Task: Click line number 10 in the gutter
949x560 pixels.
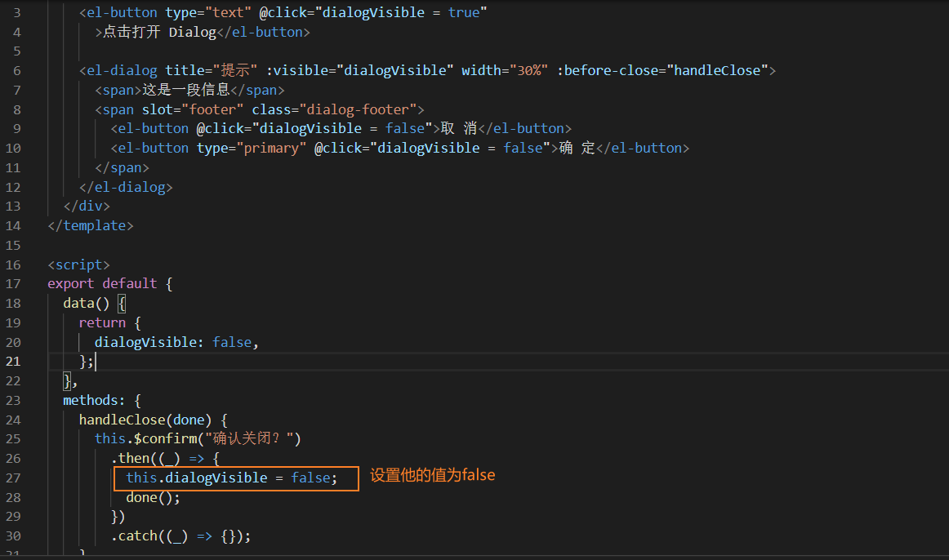Action: (x=13, y=149)
